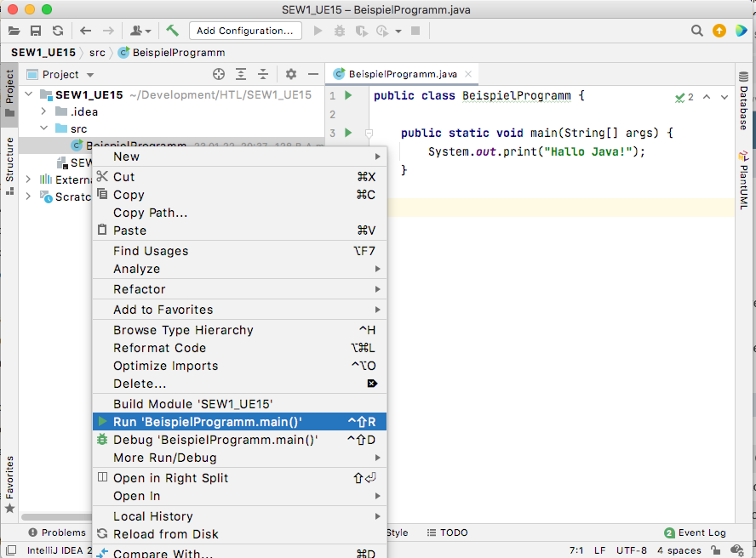The height and width of the screenshot is (558, 756).
Task: Expand the .idea folder
Action: tap(43, 111)
